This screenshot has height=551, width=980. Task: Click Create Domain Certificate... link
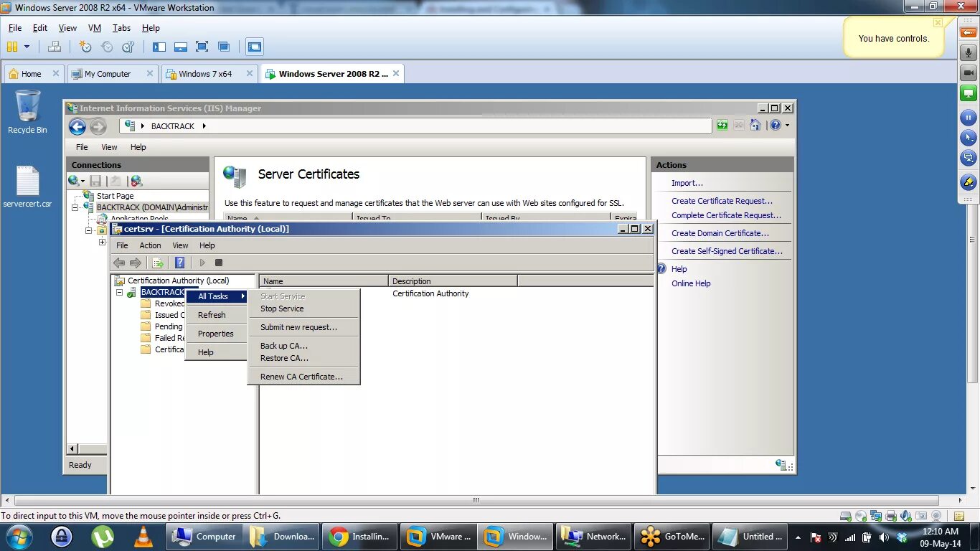point(720,233)
